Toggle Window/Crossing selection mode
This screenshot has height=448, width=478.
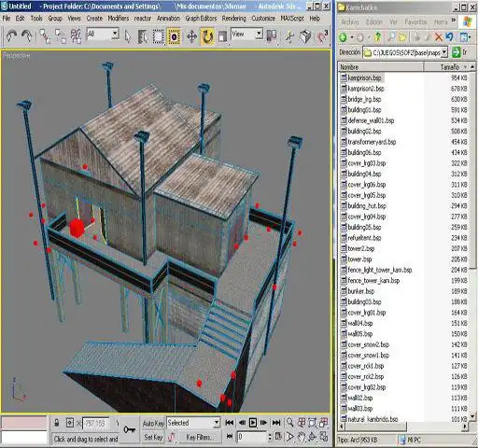[174, 36]
